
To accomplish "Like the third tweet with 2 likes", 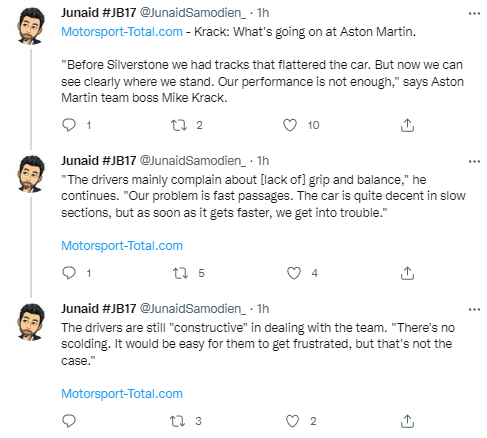I will (292, 421).
